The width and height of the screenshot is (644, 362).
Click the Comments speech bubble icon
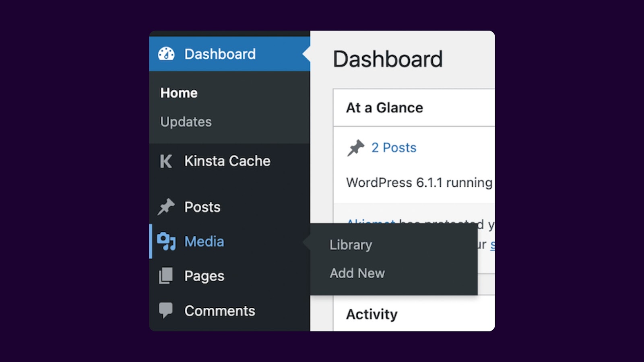165,310
